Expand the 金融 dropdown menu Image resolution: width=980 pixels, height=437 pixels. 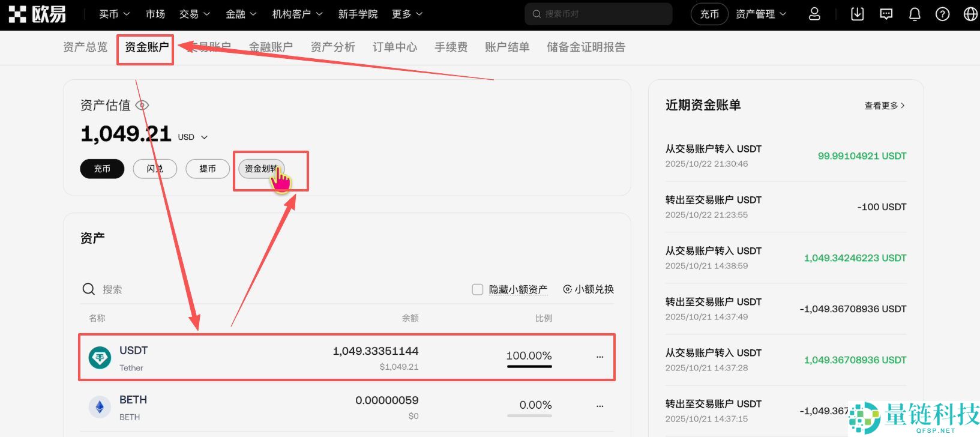[x=241, y=14]
